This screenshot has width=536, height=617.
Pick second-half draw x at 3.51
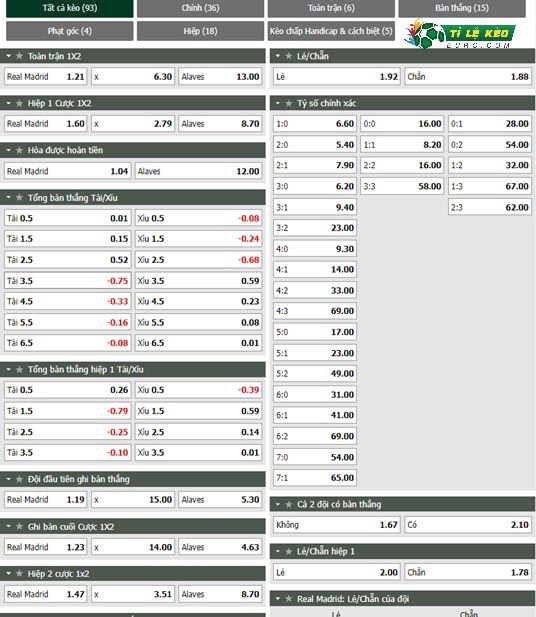point(133,594)
